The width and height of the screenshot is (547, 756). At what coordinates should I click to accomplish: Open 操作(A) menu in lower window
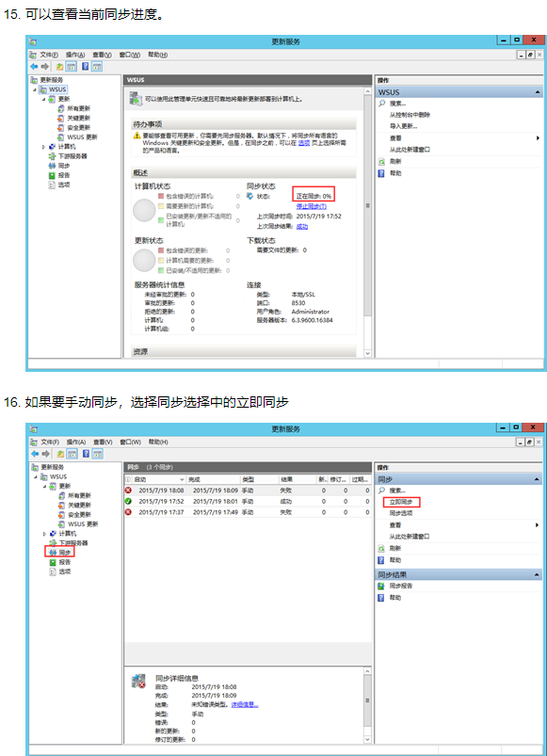(x=76, y=442)
